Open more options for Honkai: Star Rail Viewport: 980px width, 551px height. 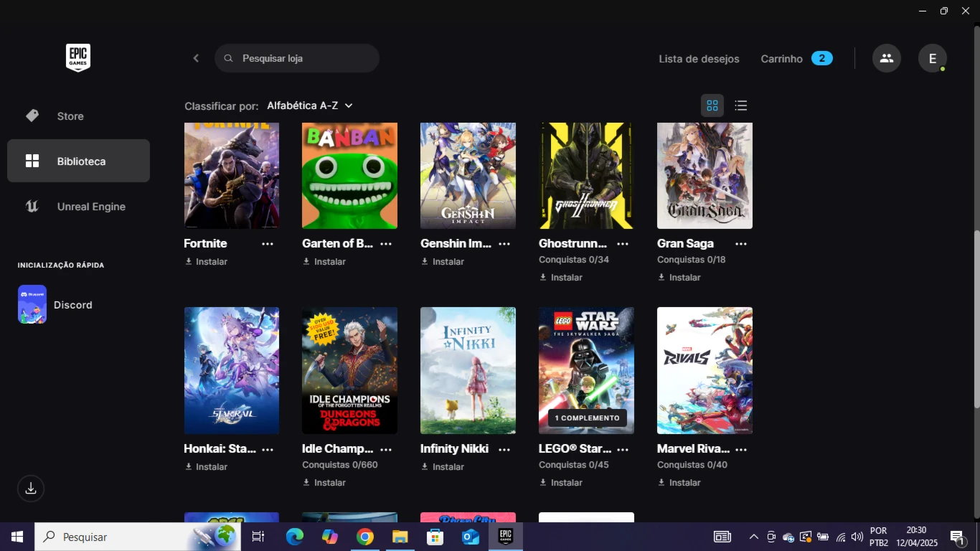(268, 449)
